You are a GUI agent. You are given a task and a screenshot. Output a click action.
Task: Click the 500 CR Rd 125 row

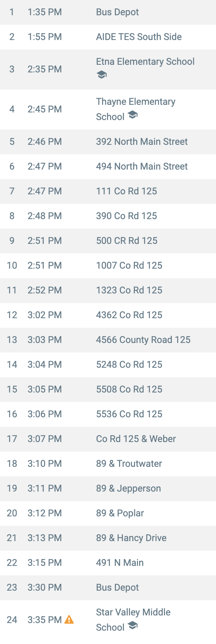[108, 241]
